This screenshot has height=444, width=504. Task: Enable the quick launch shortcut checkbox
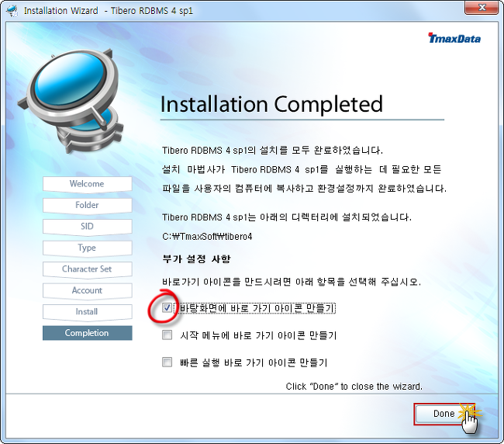point(167,362)
